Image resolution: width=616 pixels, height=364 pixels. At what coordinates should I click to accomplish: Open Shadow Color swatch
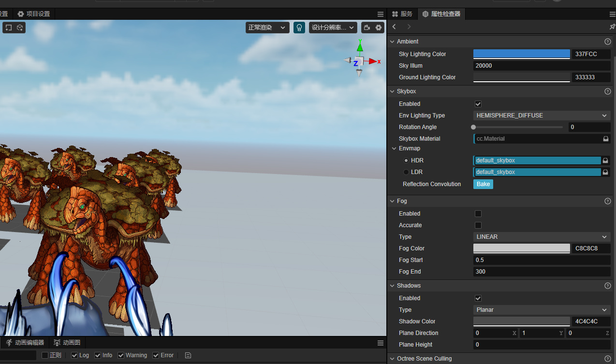[x=522, y=321]
